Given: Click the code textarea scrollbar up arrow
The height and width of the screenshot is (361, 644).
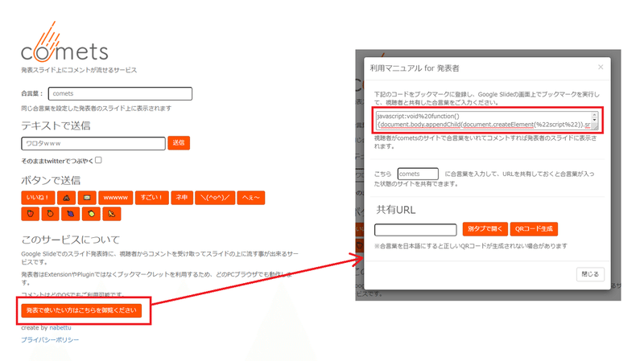Looking at the screenshot, I should coord(595,114).
